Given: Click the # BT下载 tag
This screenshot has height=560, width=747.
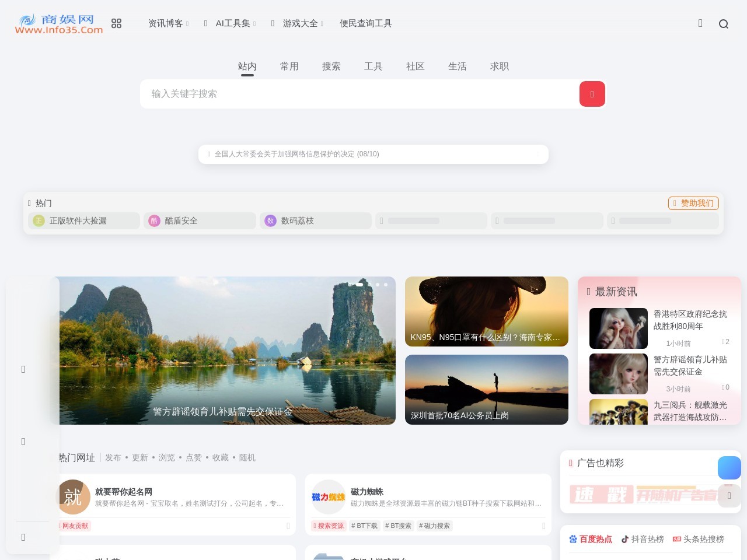Looking at the screenshot, I should click(x=365, y=526).
